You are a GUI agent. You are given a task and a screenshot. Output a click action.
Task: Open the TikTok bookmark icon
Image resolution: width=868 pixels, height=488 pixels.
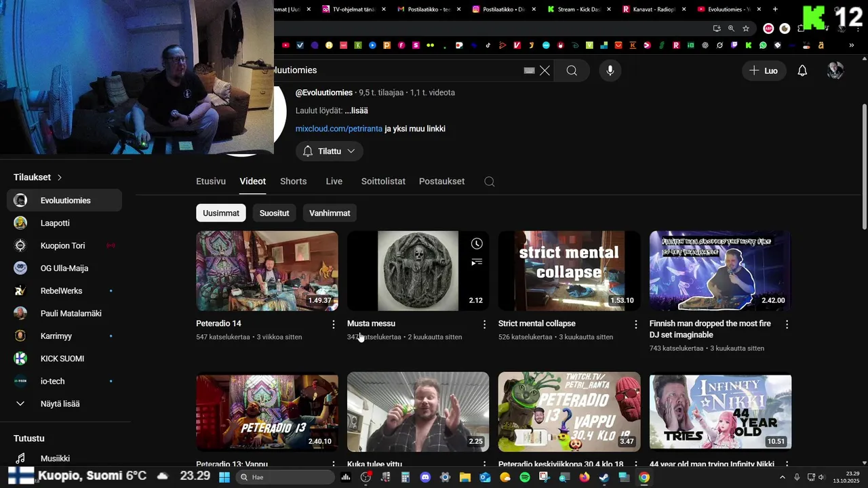tap(488, 45)
